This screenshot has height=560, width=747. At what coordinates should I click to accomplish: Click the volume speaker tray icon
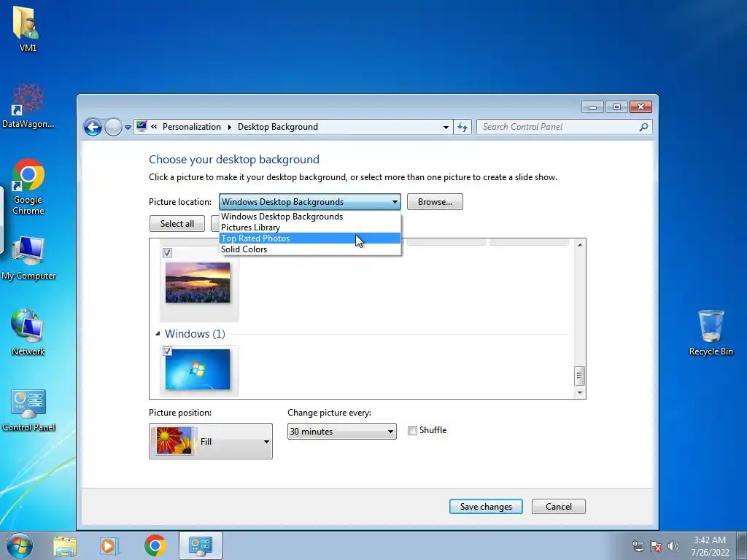click(x=673, y=546)
